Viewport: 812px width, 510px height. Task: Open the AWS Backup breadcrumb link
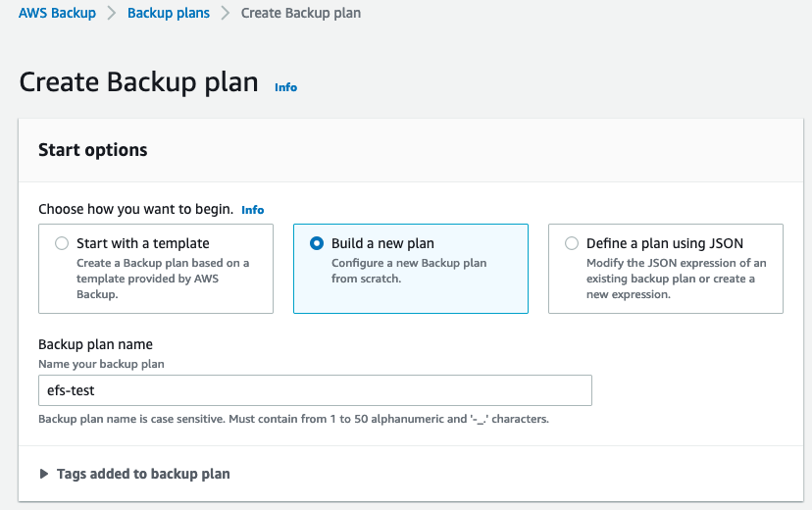[x=57, y=14]
